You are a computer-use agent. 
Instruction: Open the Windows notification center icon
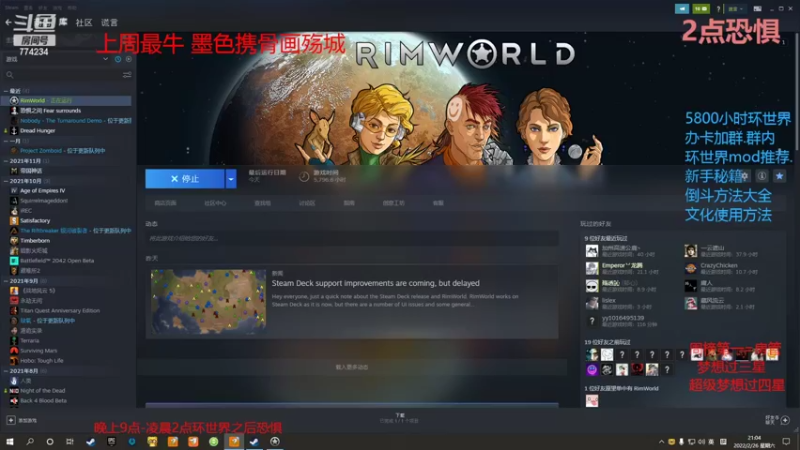[x=786, y=442]
